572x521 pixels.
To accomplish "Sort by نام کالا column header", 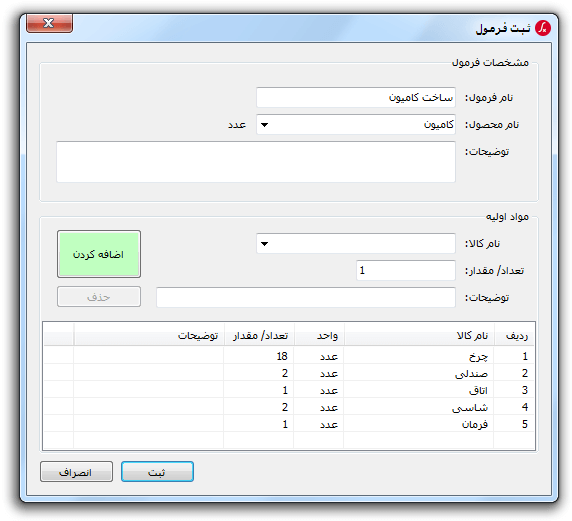I will click(419, 335).
